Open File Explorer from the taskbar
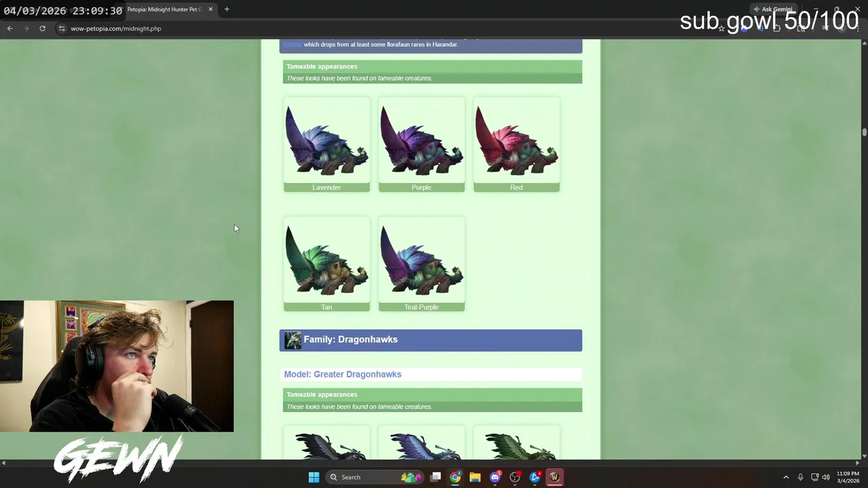868x488 pixels. [475, 477]
